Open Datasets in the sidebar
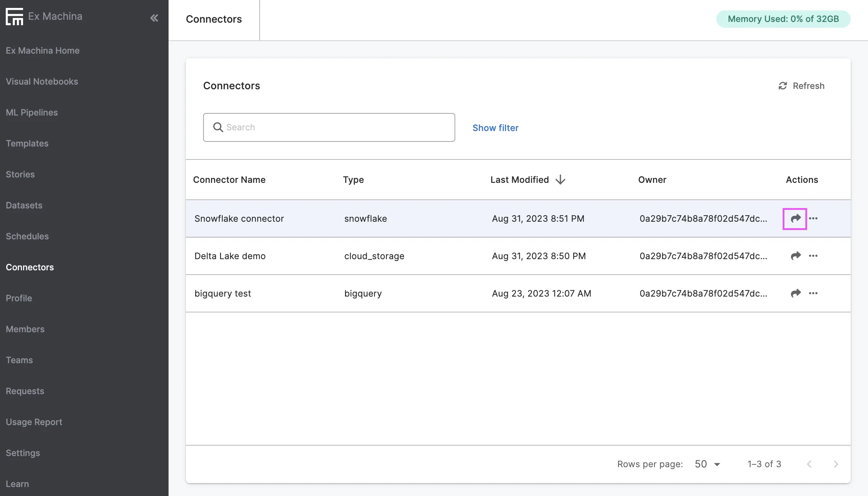The image size is (868, 496). click(24, 205)
